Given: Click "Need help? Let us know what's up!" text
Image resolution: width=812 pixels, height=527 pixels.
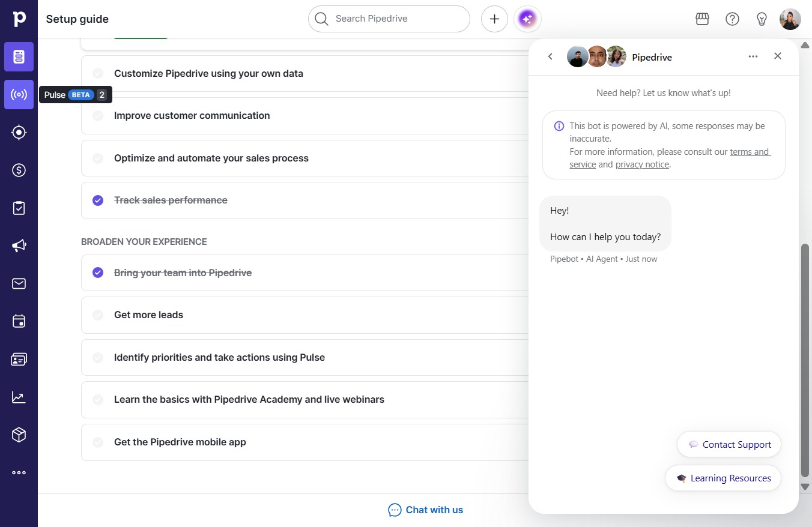Looking at the screenshot, I should [x=664, y=93].
